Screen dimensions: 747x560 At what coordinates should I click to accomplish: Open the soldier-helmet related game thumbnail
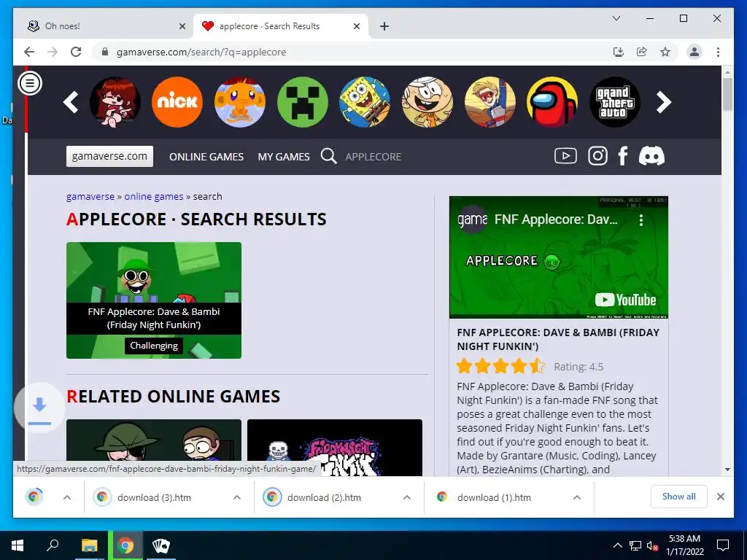point(154,440)
